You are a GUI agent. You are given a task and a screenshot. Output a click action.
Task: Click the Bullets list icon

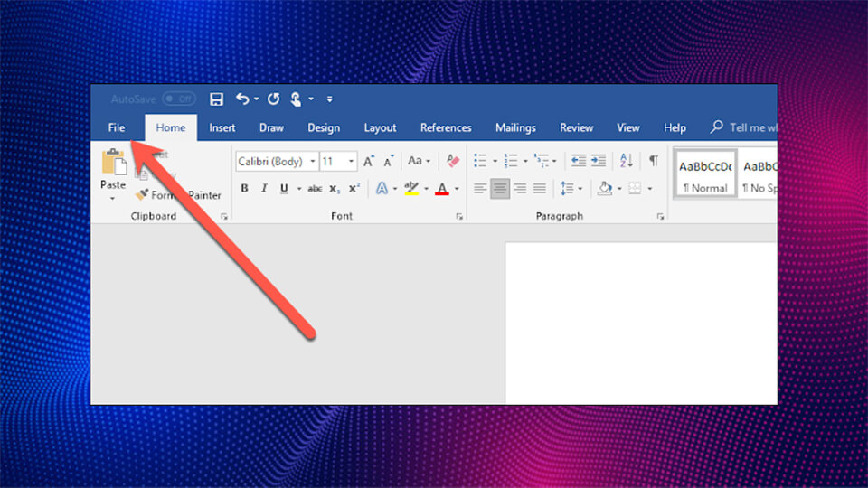(480, 161)
